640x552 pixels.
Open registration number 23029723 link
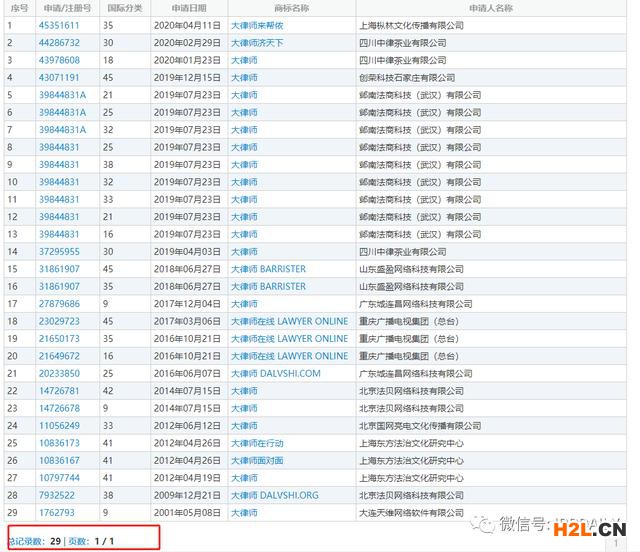[x=59, y=321]
